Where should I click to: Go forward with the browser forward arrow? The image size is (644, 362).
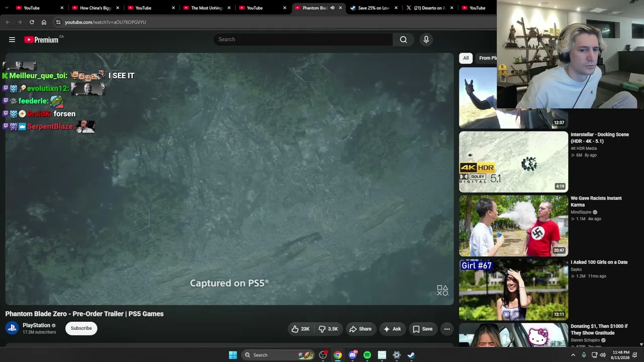[x=20, y=22]
